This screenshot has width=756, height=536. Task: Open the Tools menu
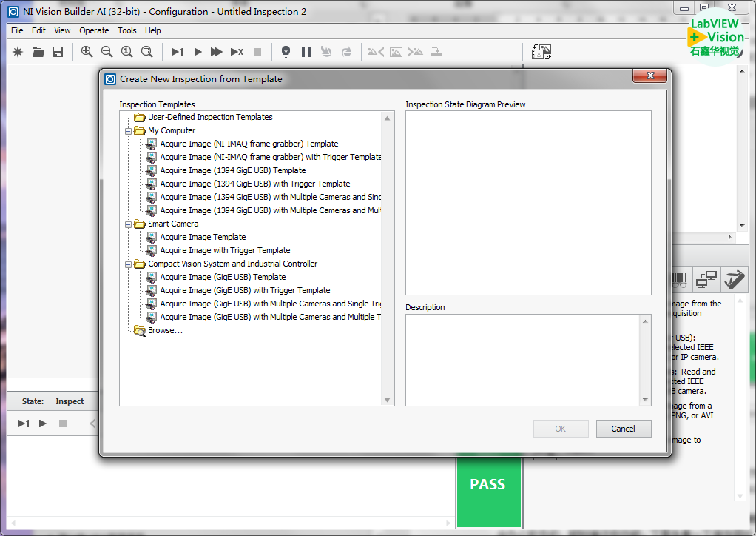pyautogui.click(x=127, y=30)
